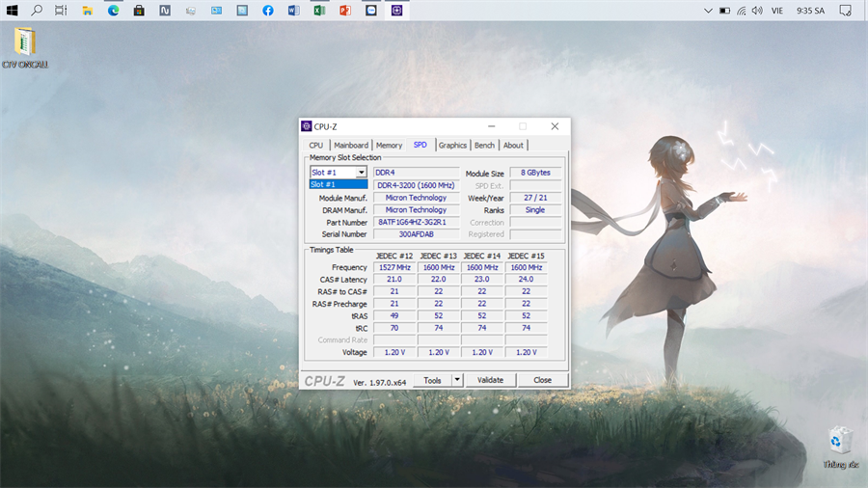
Task: Click the Module Size value 8 GBytes
Action: [x=535, y=173]
